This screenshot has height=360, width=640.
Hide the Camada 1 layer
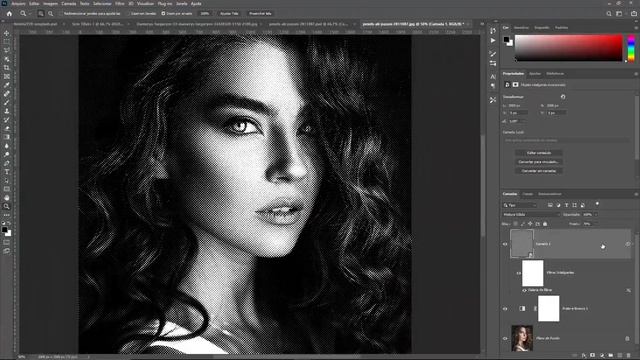pos(505,244)
